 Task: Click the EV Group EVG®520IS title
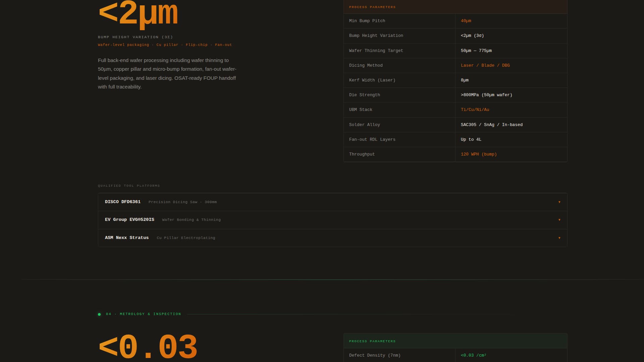point(129,220)
